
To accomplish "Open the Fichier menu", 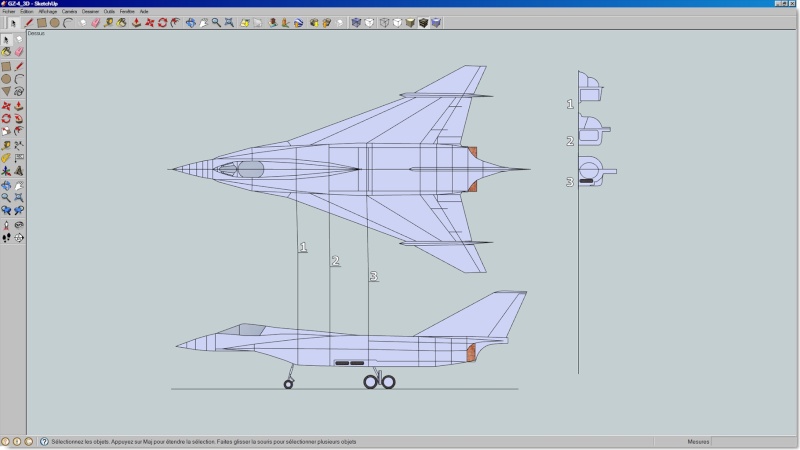I will pyautogui.click(x=9, y=11).
